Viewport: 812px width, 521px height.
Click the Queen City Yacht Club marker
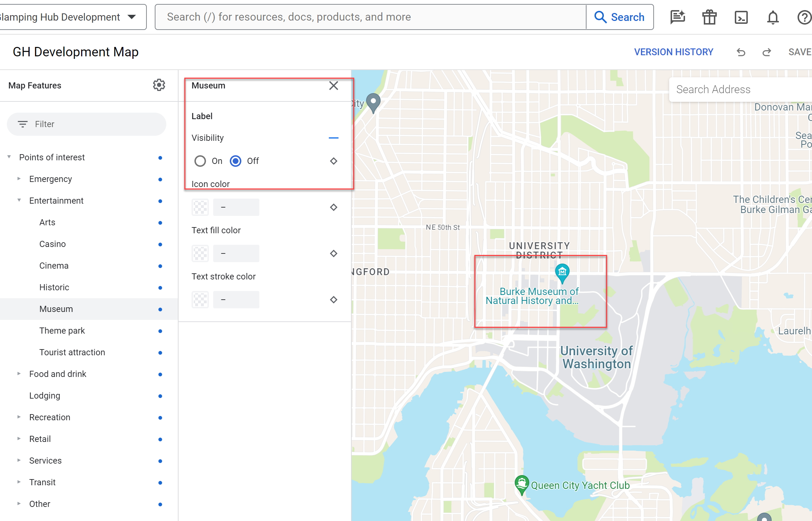pos(522,483)
